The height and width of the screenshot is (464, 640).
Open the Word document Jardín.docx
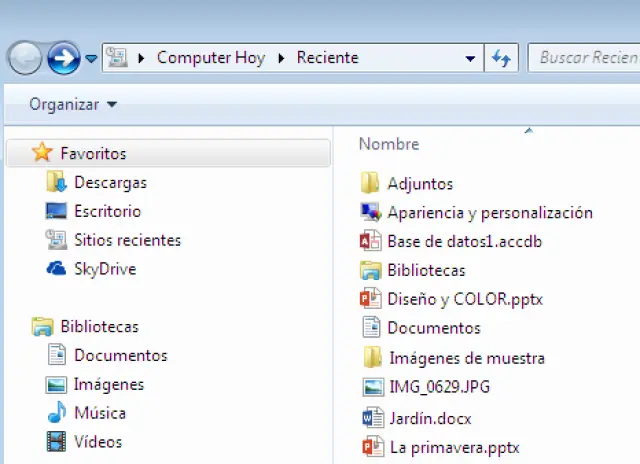(429, 418)
